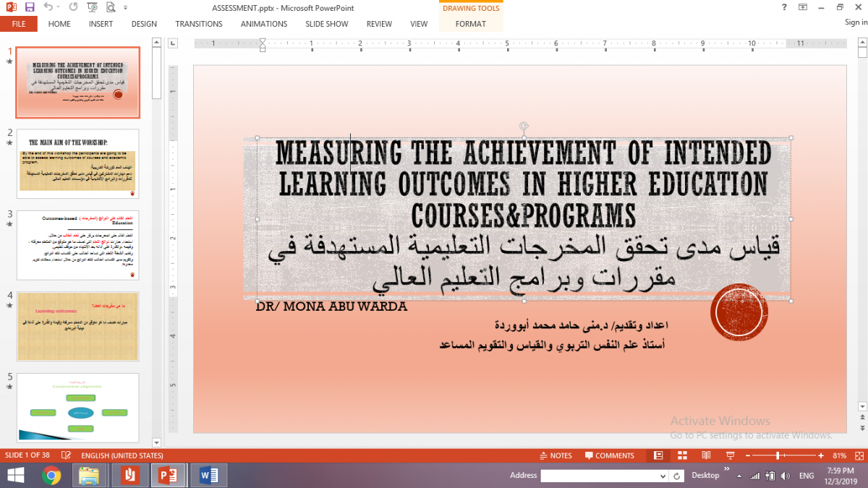Switch to Slide Sorter view
This screenshot has width=868, height=488.
coord(682,456)
